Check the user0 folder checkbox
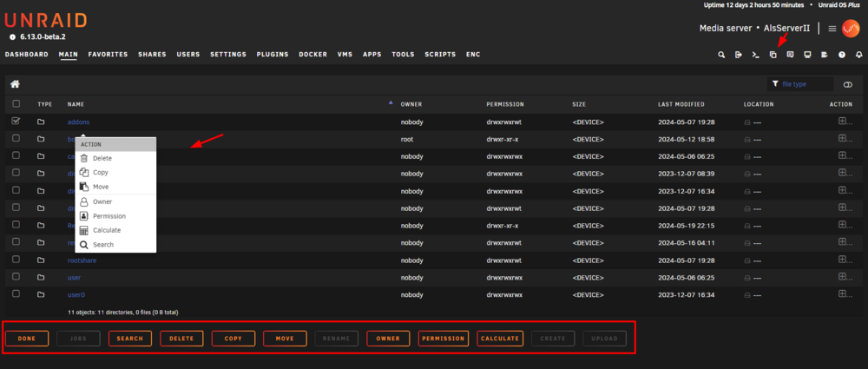 pos(16,293)
